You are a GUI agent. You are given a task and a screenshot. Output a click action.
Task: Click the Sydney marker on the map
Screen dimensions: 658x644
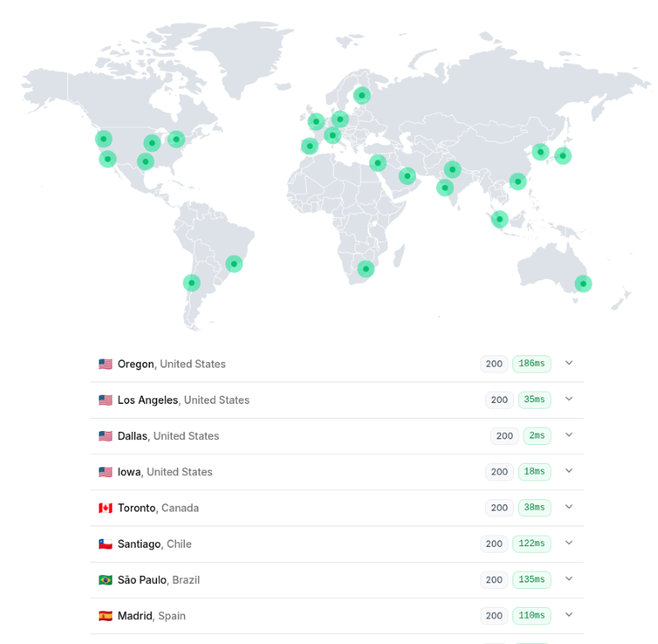pos(583,283)
